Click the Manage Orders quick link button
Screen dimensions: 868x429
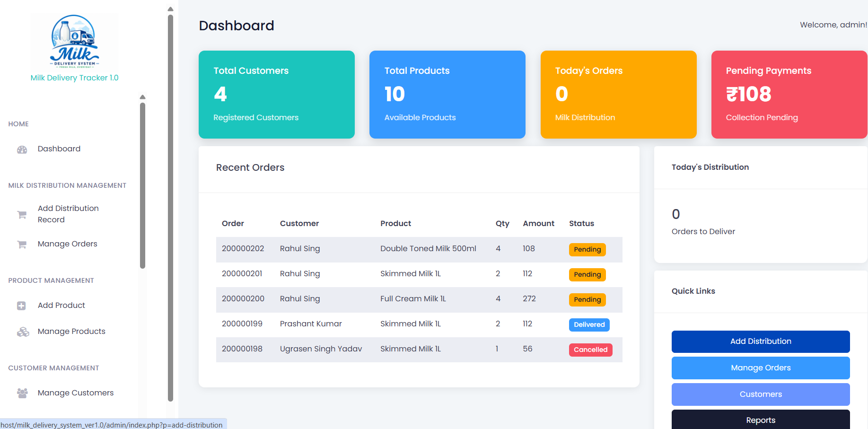pos(761,368)
